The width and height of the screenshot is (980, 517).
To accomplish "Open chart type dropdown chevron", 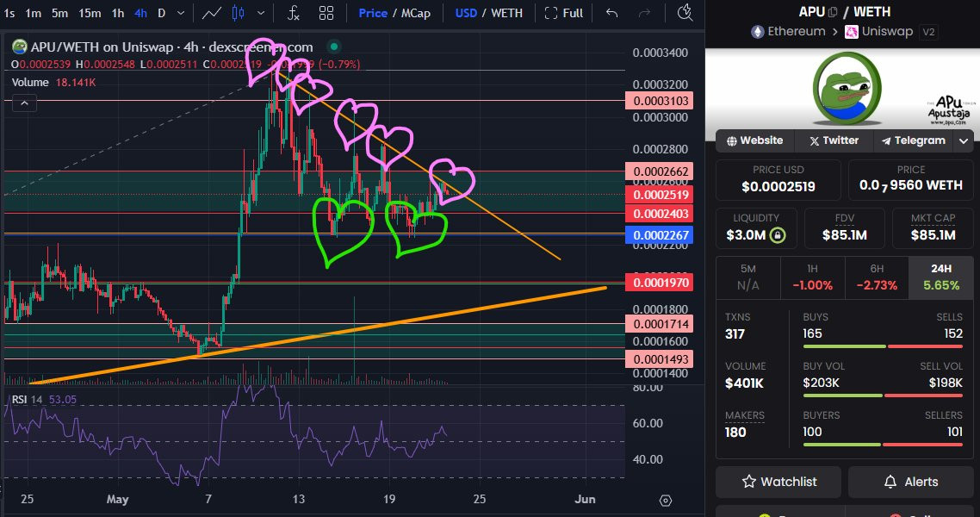I will pyautogui.click(x=261, y=13).
